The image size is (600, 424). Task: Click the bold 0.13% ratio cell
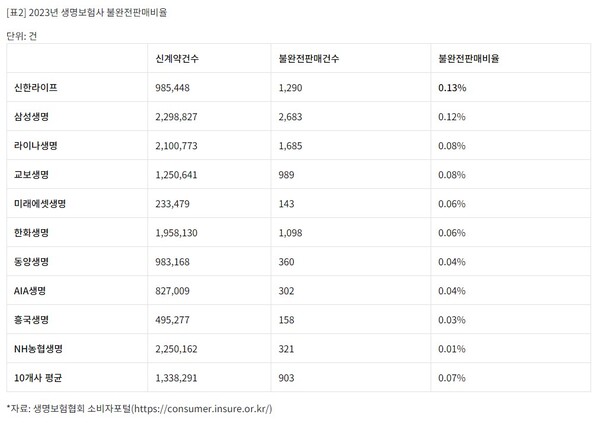coord(452,88)
